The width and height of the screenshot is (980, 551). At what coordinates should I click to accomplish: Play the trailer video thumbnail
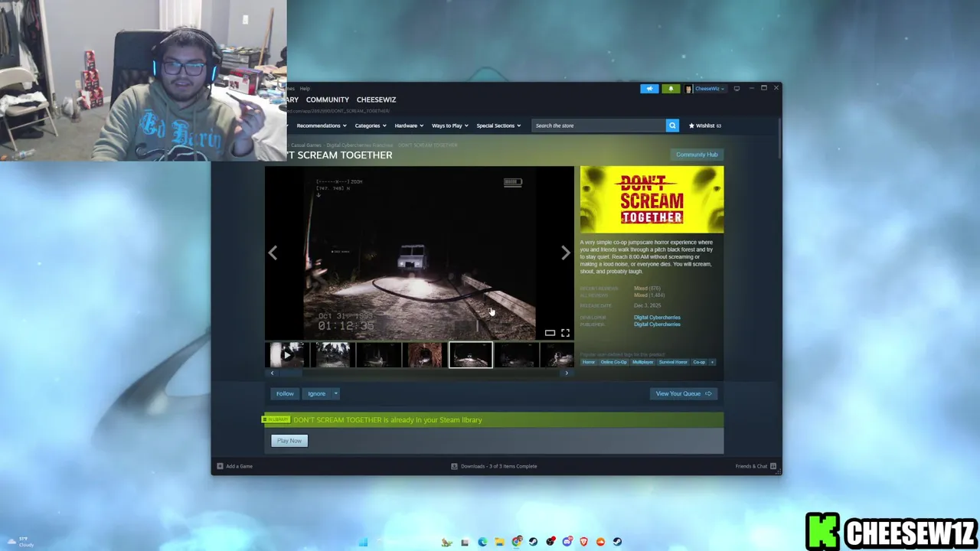[287, 355]
